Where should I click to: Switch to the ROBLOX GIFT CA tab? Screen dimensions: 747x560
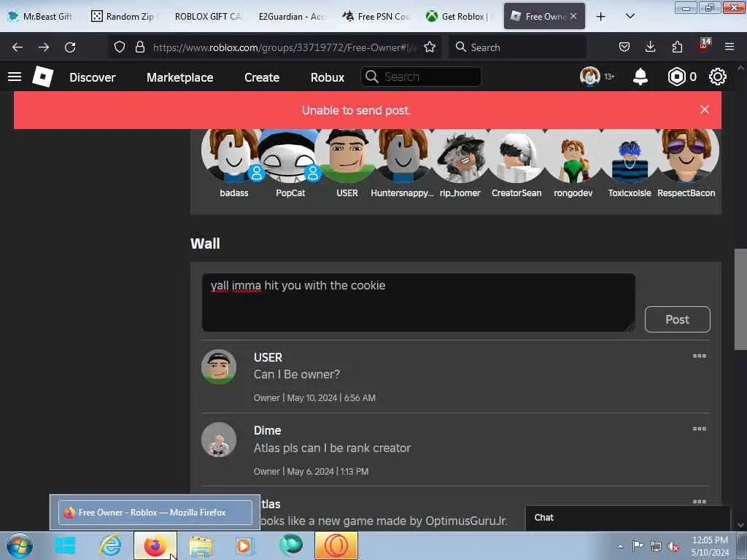tap(208, 16)
